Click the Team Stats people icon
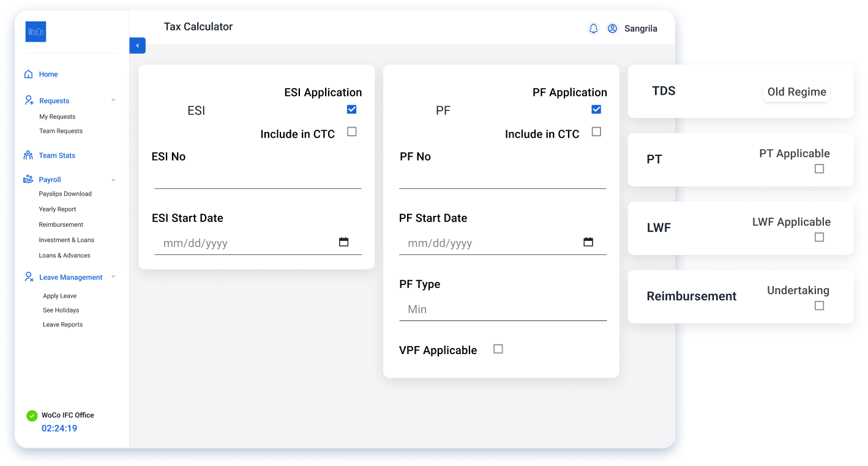The image size is (868, 466). click(28, 155)
